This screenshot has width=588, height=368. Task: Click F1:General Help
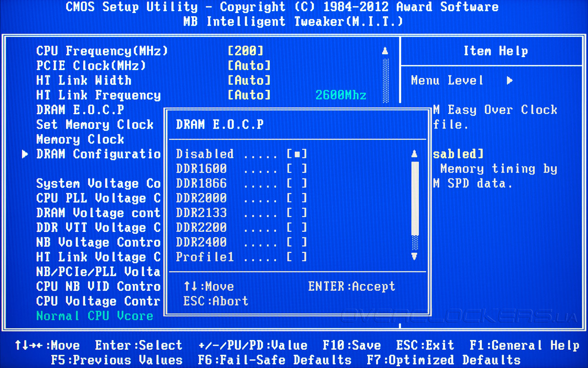point(525,345)
